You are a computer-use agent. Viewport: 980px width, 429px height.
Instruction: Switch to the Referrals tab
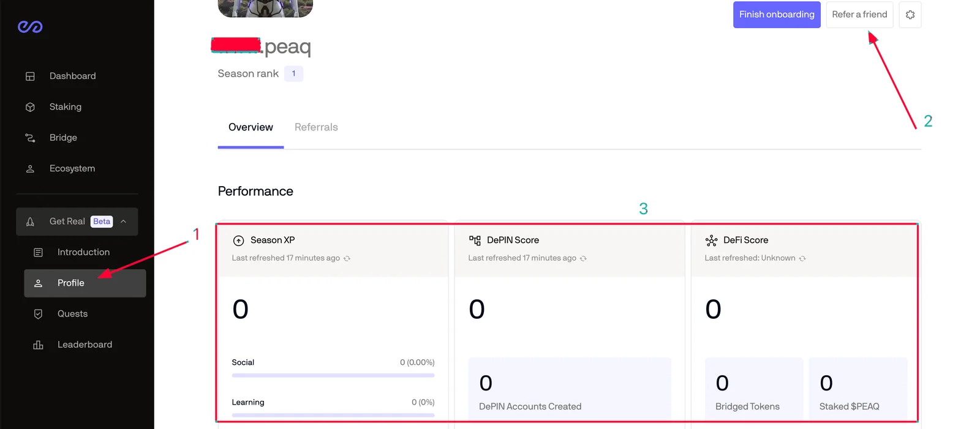[316, 127]
